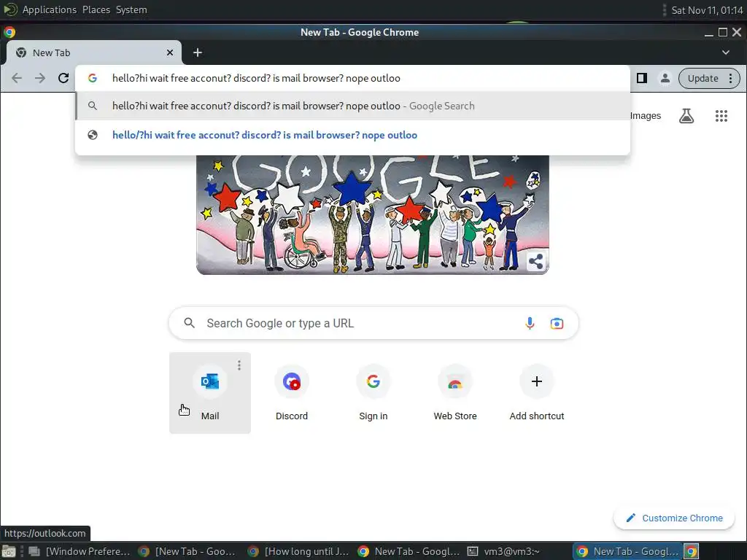This screenshot has width=747, height=560.
Task: Switch to How long until J... taskbar window
Action: [299, 551]
